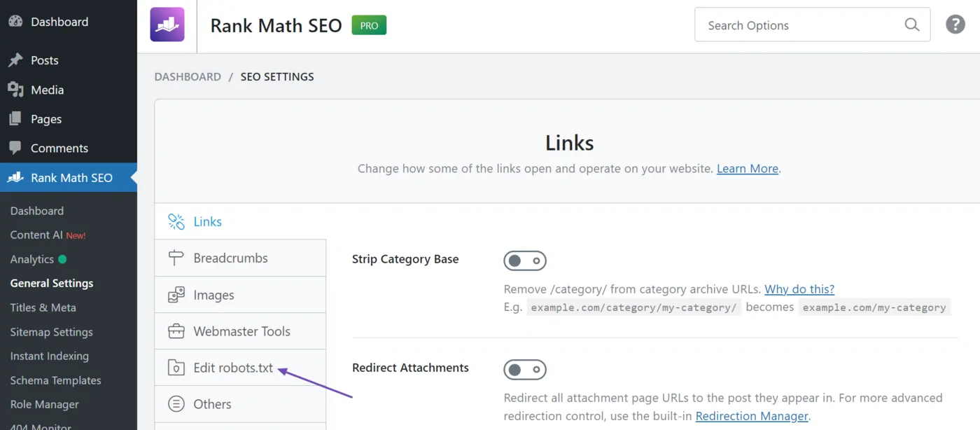Open Titles & Meta from the sidebar
The height and width of the screenshot is (430, 980).
pyautogui.click(x=42, y=307)
